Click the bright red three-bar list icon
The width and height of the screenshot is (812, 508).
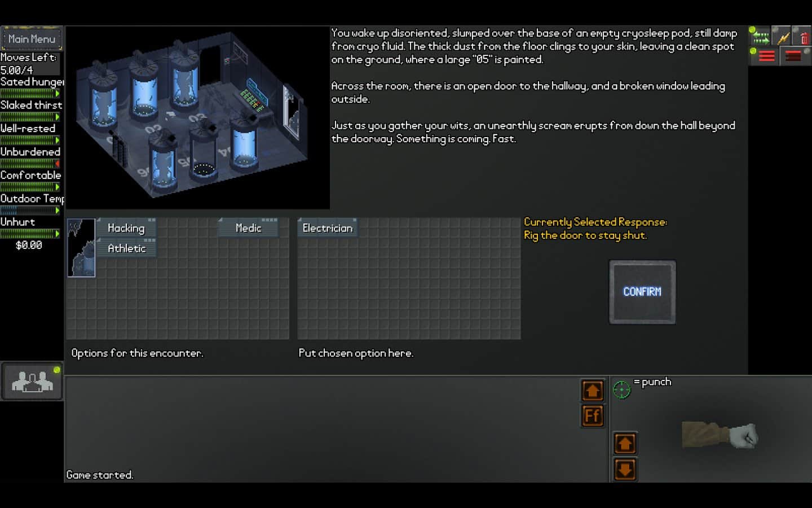tap(766, 56)
